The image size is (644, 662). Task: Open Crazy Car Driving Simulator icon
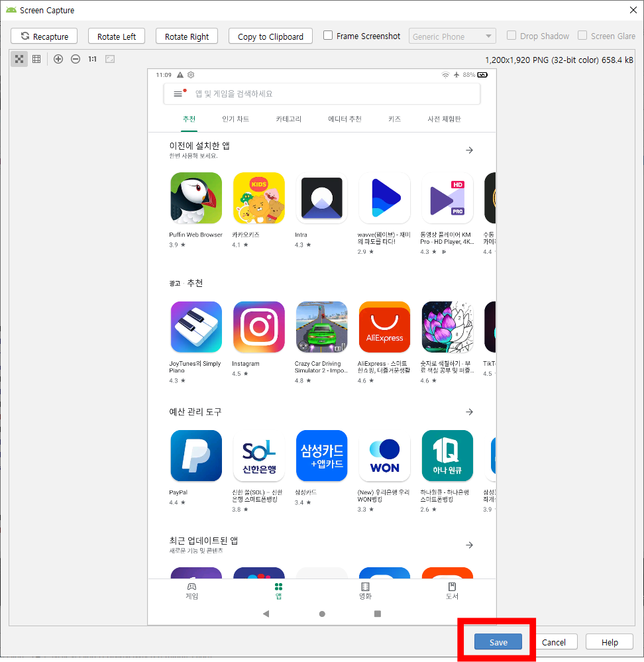(321, 327)
